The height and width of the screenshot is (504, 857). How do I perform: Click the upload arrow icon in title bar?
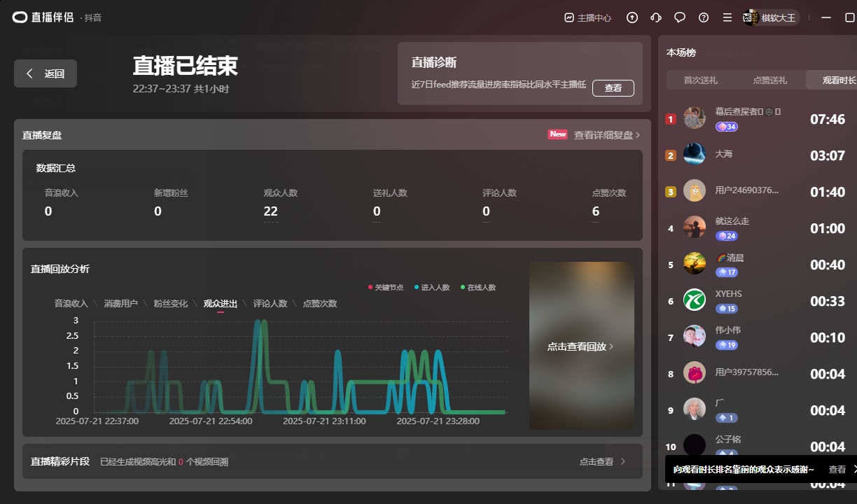(x=632, y=18)
